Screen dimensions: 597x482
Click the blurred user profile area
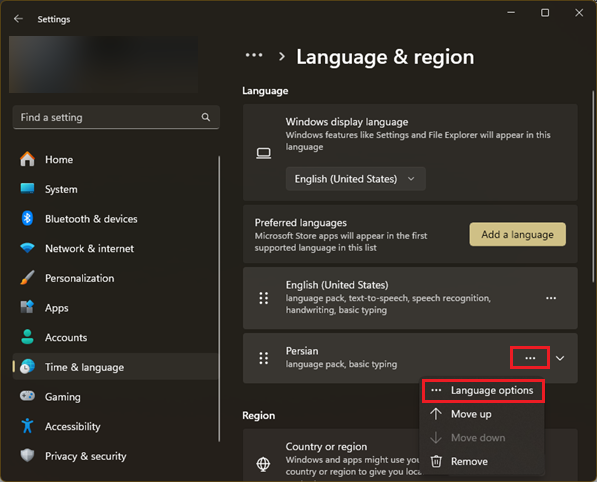[103, 64]
